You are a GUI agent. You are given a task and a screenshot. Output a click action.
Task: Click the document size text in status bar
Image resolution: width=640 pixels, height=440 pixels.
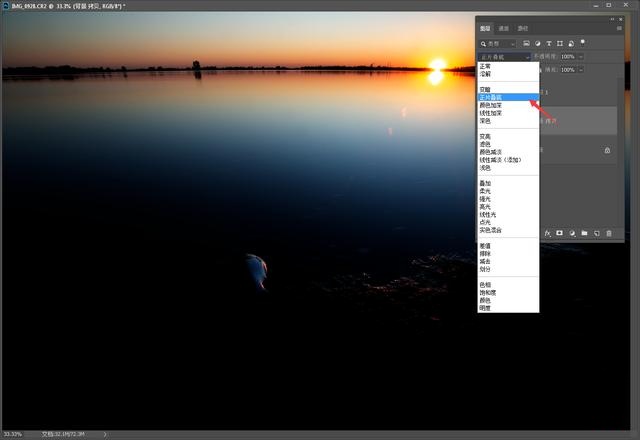pyautogui.click(x=63, y=434)
